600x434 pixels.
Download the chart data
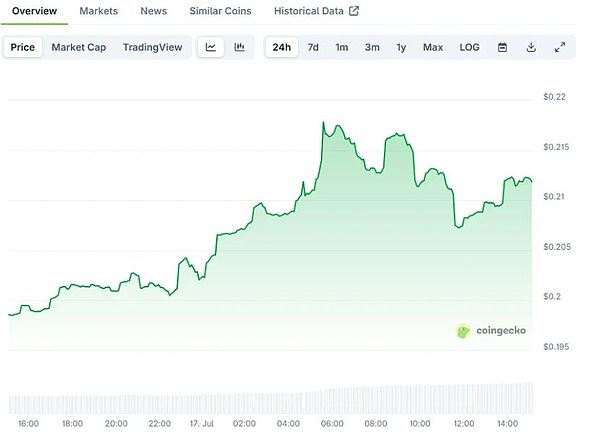click(531, 47)
